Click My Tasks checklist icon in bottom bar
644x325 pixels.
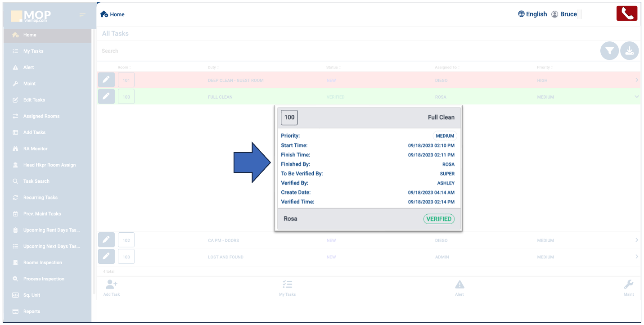click(x=287, y=284)
